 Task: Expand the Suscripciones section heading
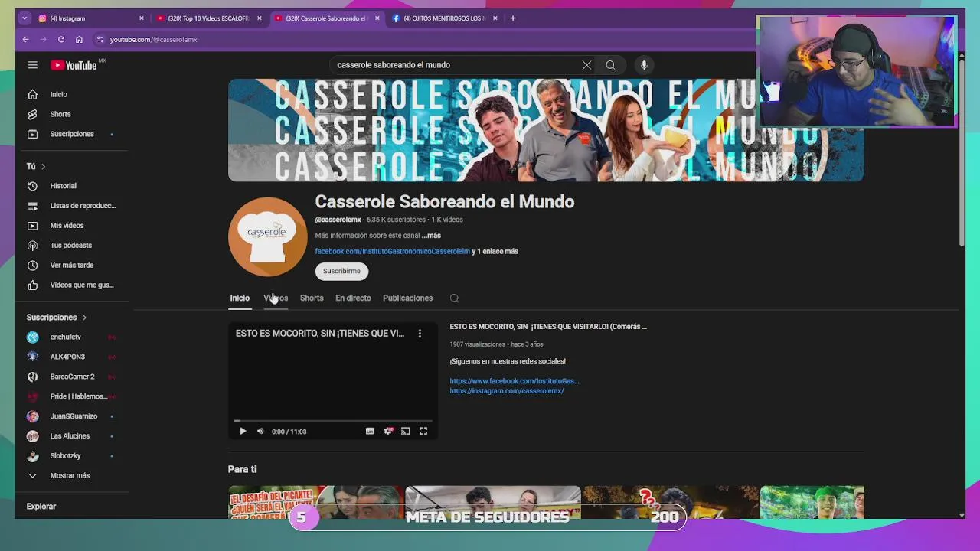click(x=57, y=318)
